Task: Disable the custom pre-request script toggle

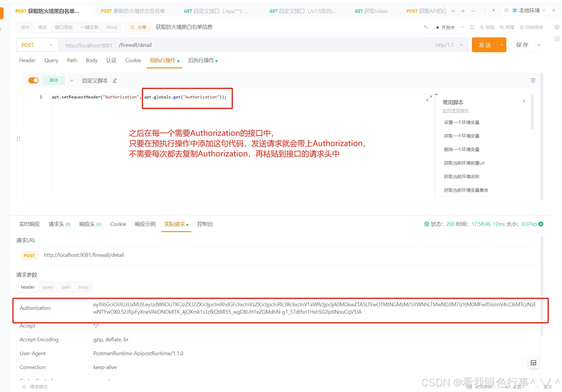Action: click(x=33, y=80)
